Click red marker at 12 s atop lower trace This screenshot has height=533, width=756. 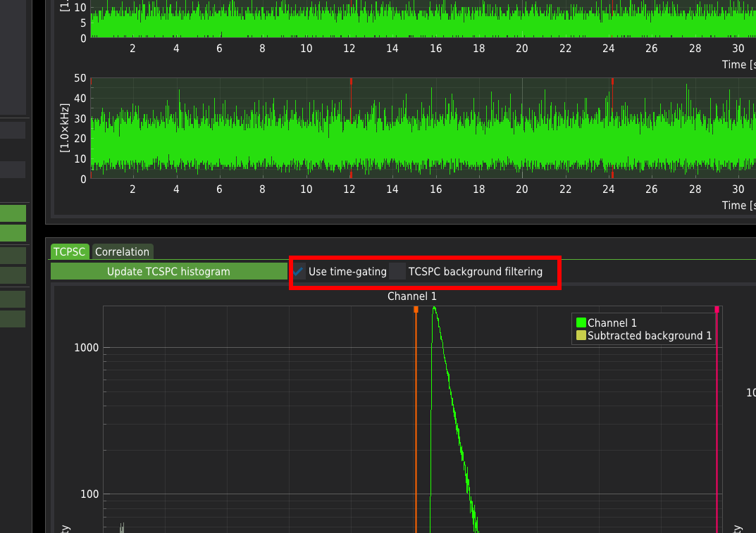[x=350, y=82]
